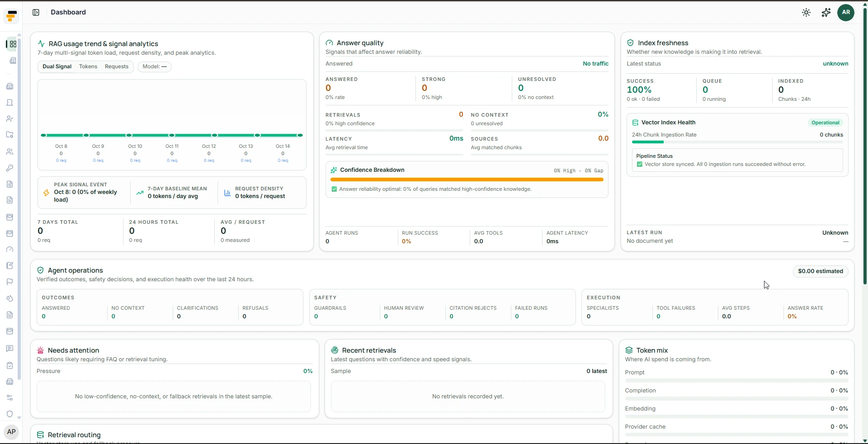This screenshot has width=868, height=444.
Task: Click the "Pressure" 0% value
Action: (308, 371)
